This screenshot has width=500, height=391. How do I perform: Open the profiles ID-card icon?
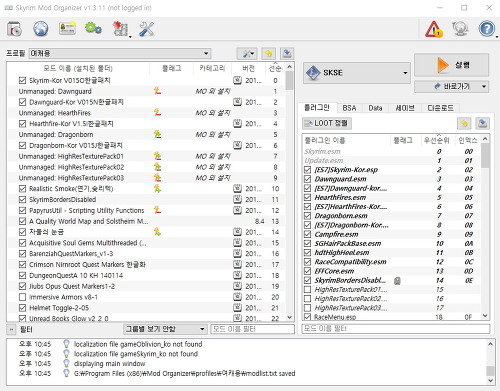67,29
